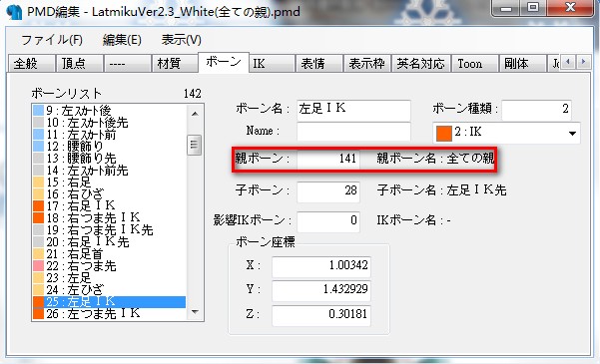Open the 編集(E) menu

(122, 40)
